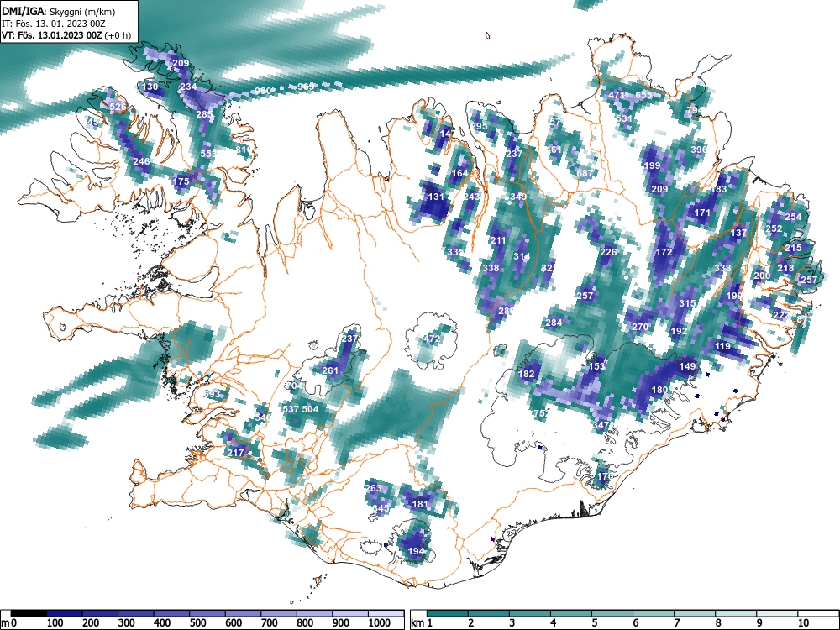Click the visibility value 526

click(118, 106)
